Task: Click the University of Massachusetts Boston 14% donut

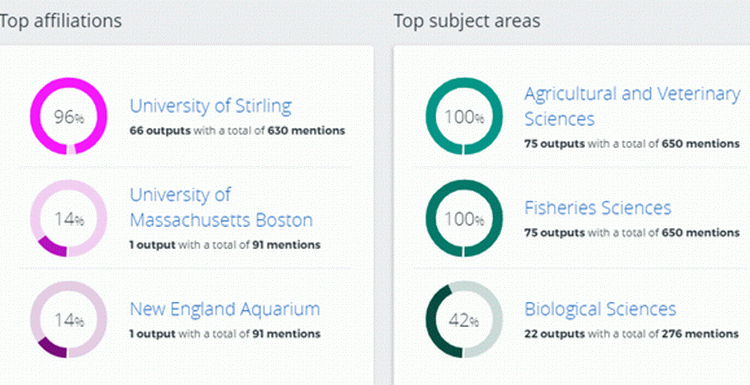Action: pos(68,219)
